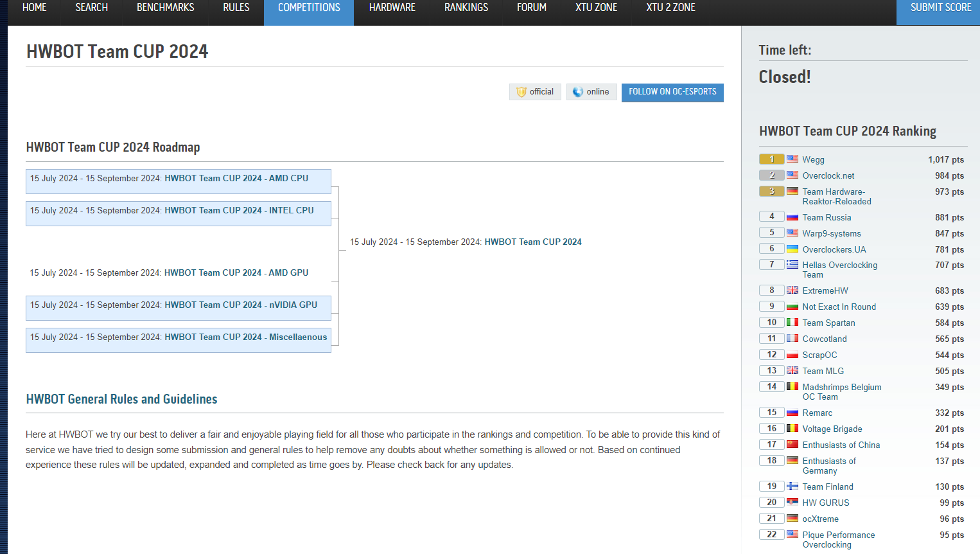Open the Warp9-systems team link

pos(832,234)
